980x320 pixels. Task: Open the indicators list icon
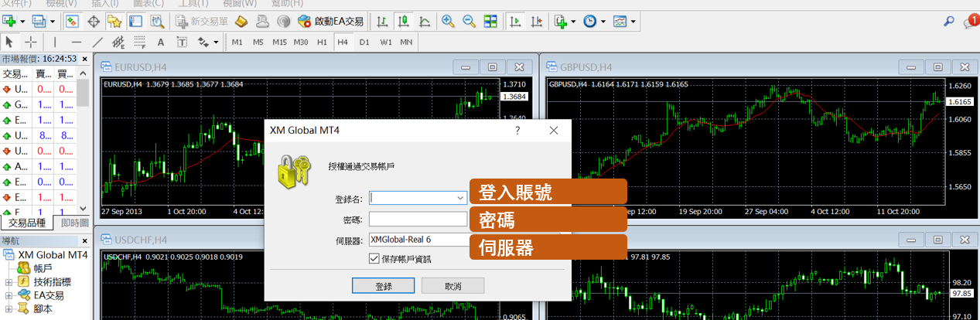[x=560, y=22]
